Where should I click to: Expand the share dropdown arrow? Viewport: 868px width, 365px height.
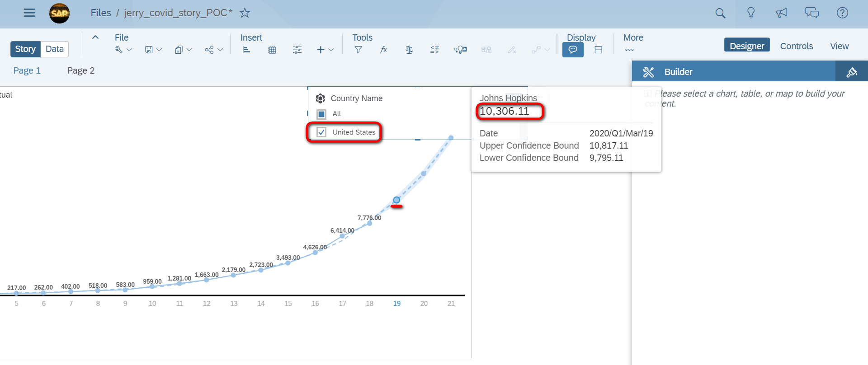[x=220, y=50]
